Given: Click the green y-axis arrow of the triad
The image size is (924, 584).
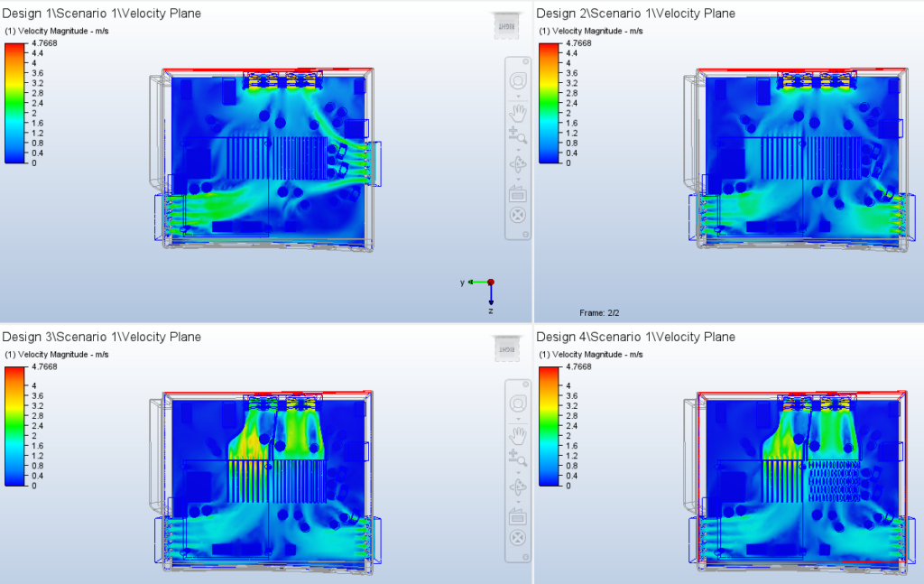Looking at the screenshot, I should pos(471,283).
